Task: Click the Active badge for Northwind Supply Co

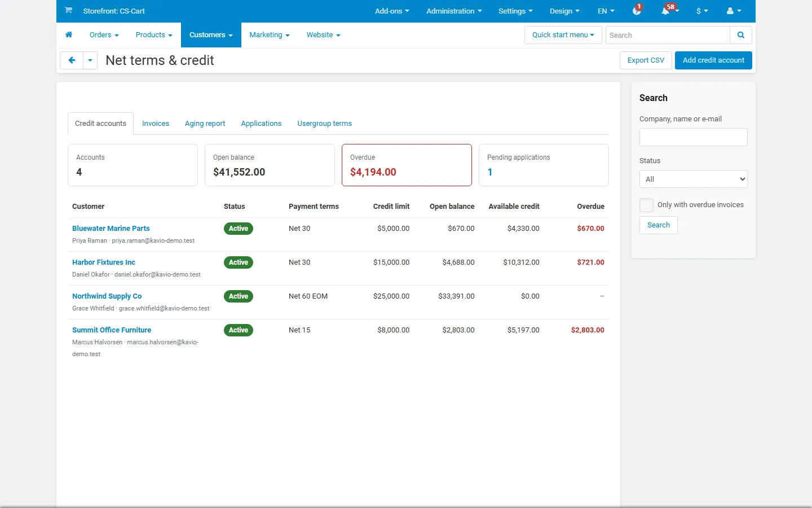Action: coord(239,296)
